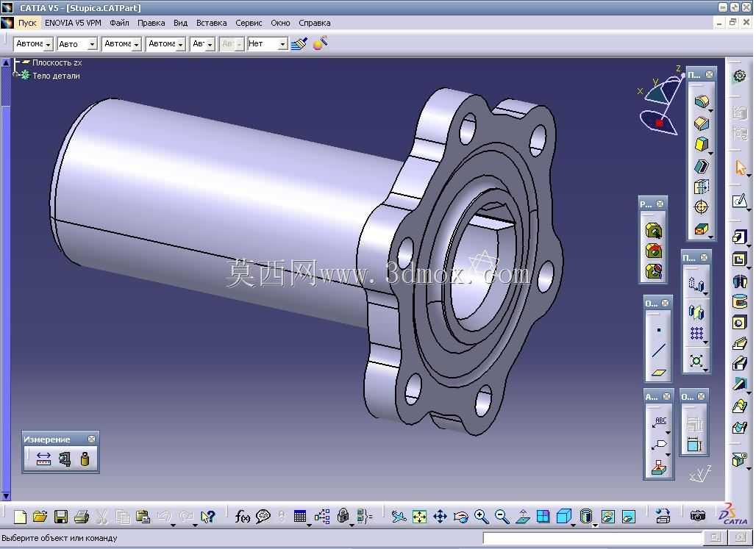This screenshot has width=756, height=549.
Task: Close the Измерение floating toolbar
Action: click(91, 439)
